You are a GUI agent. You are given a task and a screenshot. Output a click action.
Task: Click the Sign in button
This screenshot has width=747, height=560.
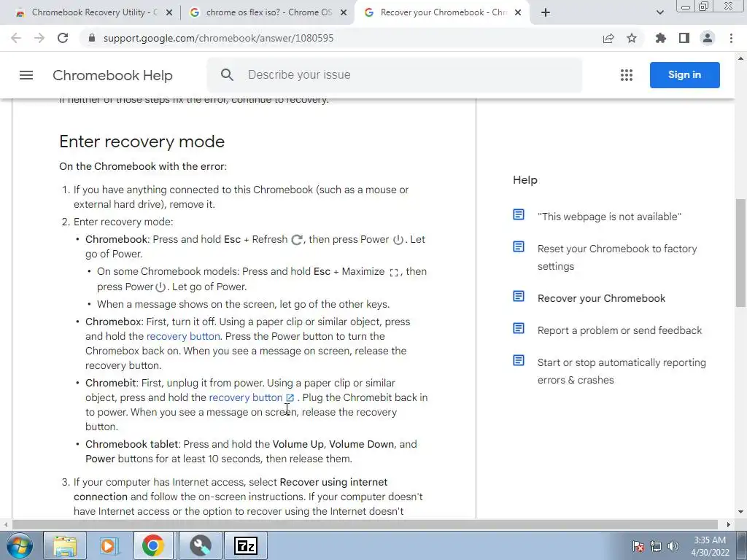coord(684,75)
